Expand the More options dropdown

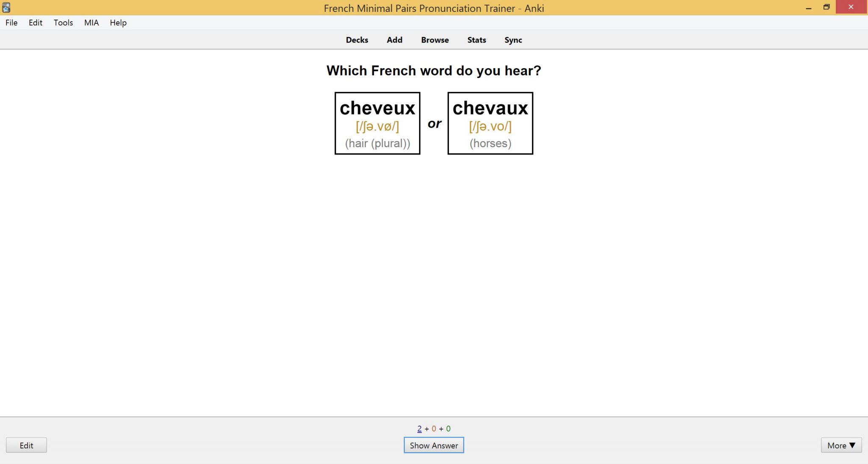click(841, 445)
